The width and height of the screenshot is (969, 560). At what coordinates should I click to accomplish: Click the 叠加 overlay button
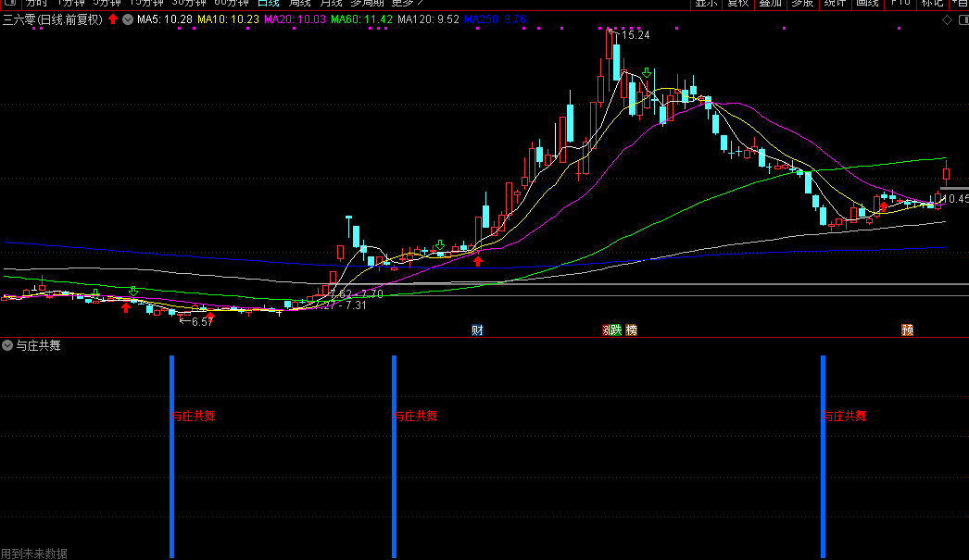pyautogui.click(x=770, y=3)
